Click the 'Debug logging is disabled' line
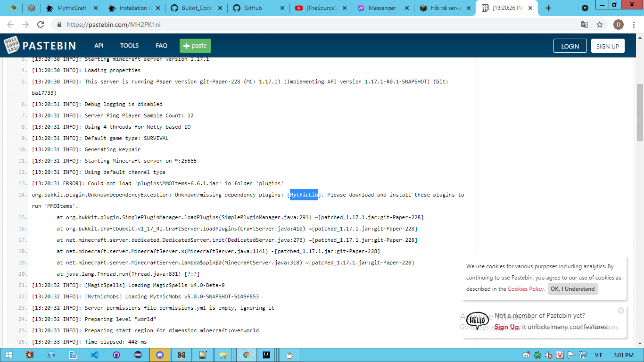The width and height of the screenshot is (644, 362). click(x=97, y=104)
